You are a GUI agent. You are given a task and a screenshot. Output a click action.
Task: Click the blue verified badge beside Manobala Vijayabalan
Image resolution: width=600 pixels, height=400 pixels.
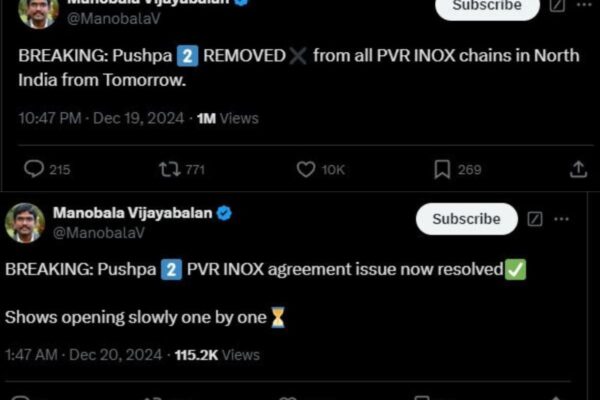(x=226, y=213)
